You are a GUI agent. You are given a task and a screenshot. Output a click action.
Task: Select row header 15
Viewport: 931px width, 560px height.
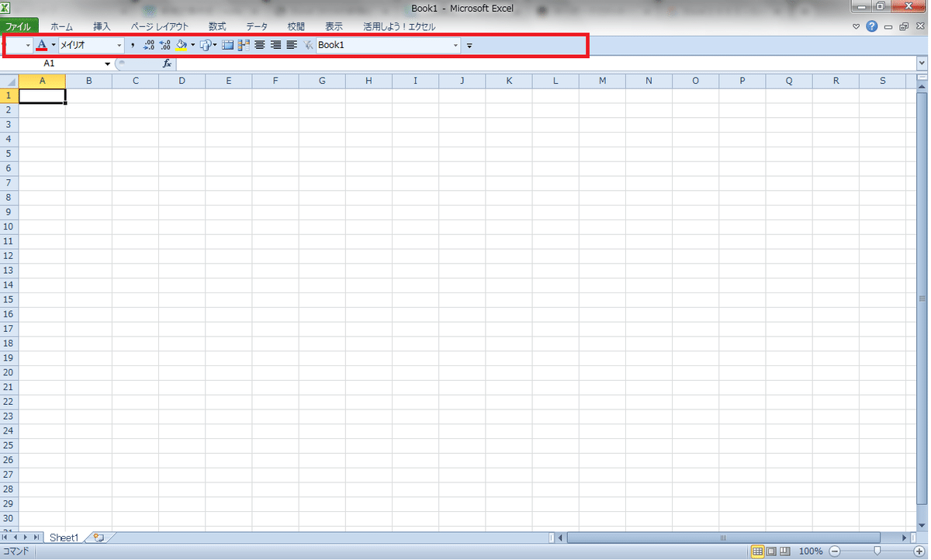[9, 299]
